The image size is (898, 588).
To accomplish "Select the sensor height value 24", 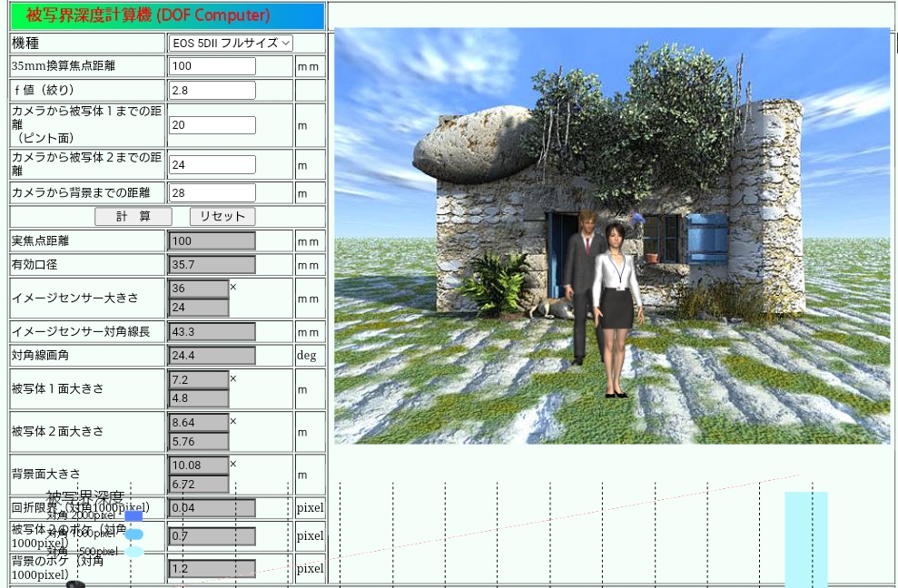I will point(199,307).
